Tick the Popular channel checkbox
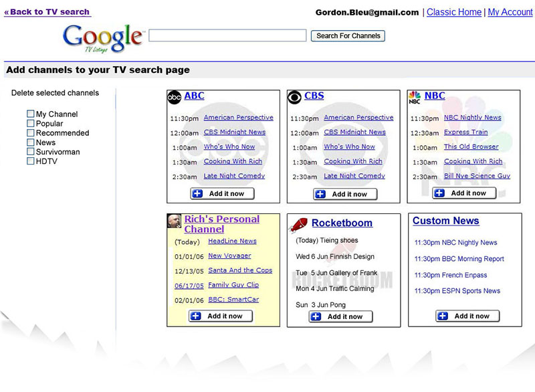The width and height of the screenshot is (535, 392). click(x=31, y=124)
